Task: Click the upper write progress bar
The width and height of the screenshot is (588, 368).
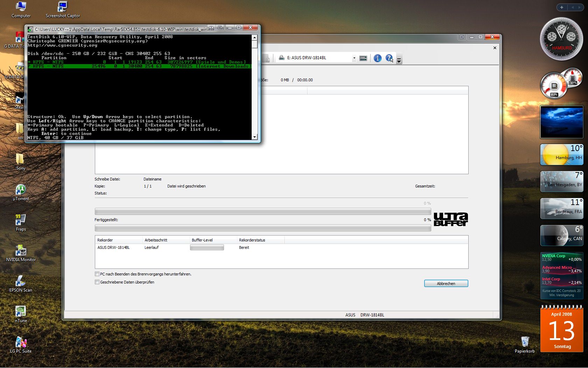Action: [263, 211]
